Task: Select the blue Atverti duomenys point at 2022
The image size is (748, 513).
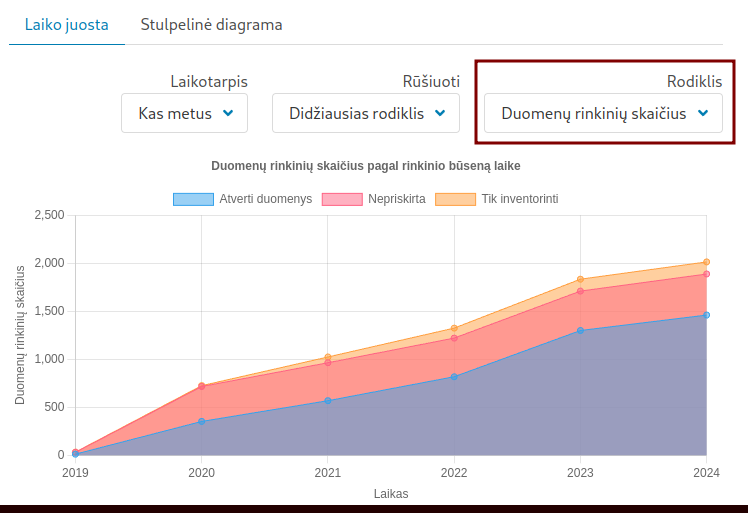Action: point(454,377)
